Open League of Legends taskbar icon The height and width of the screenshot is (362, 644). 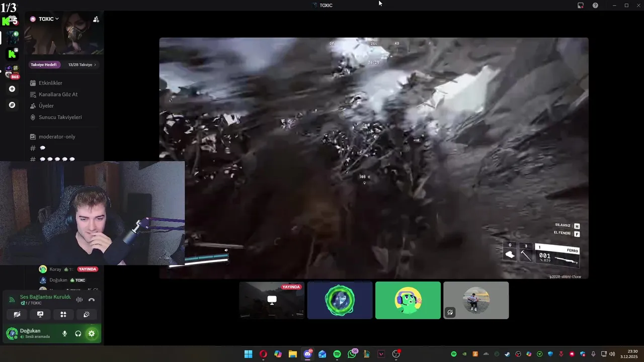367,354
